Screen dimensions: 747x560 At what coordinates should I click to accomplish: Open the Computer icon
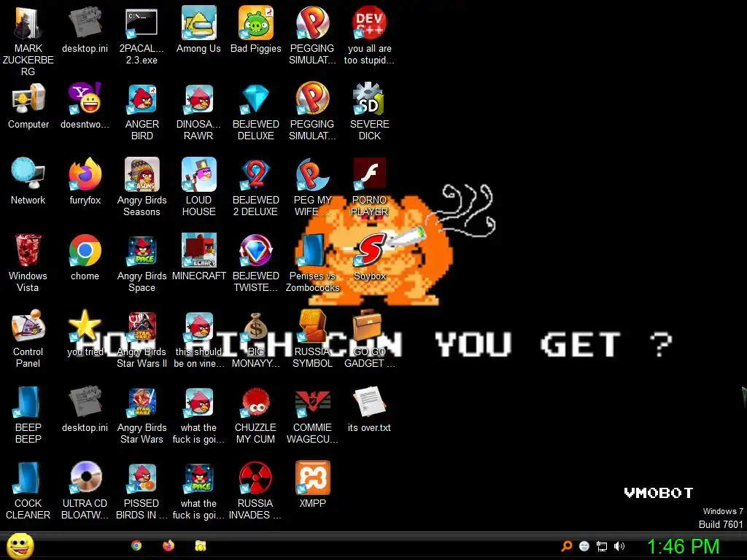[x=28, y=98]
